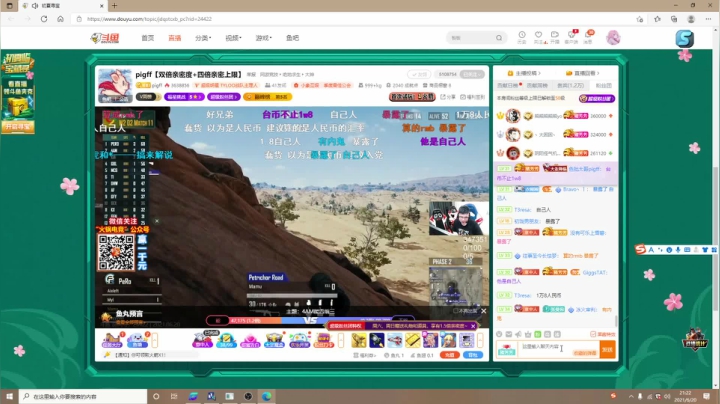Expand the gift list arrow
Screen dimensions: 720x404
coord(480,340)
